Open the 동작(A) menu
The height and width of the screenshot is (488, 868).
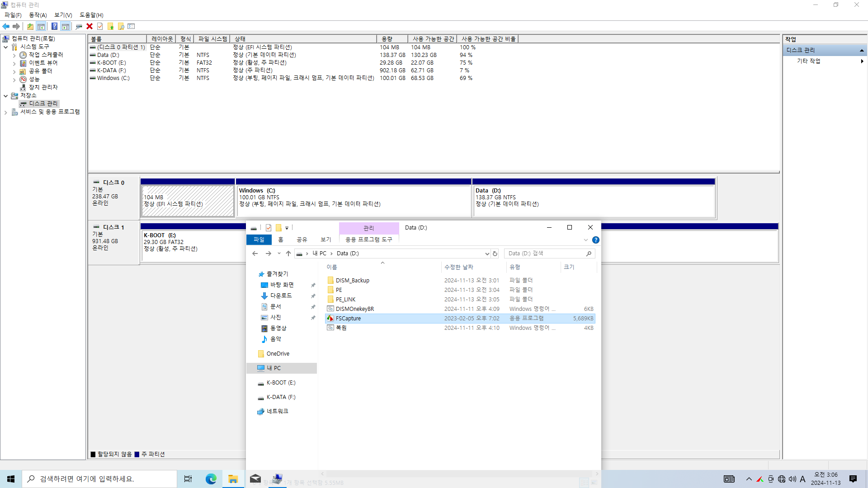pos(38,15)
